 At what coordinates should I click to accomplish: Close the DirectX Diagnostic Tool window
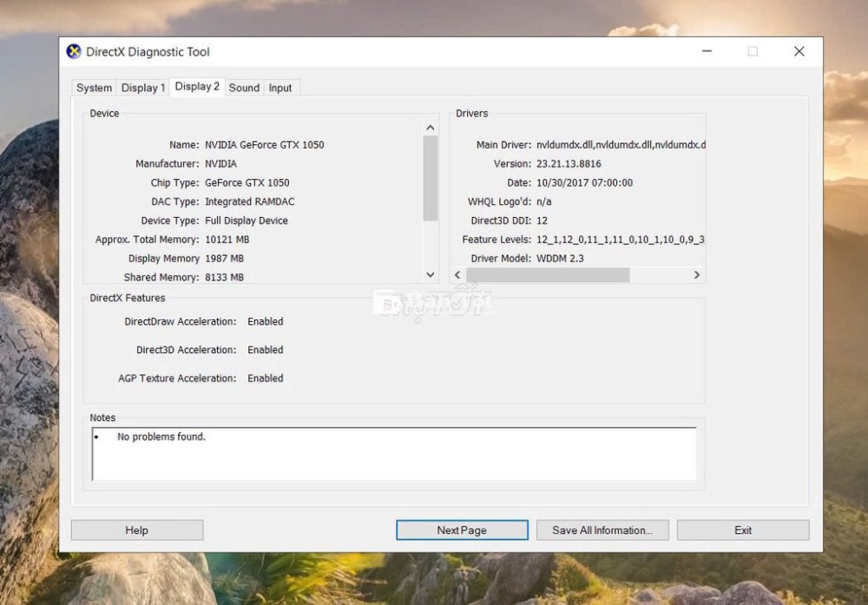[x=799, y=51]
